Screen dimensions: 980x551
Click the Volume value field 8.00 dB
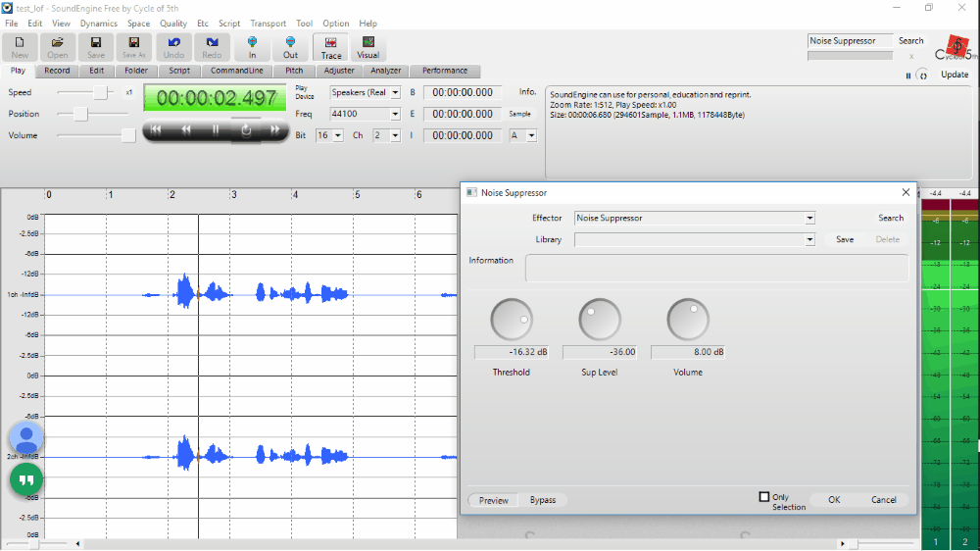[688, 352]
